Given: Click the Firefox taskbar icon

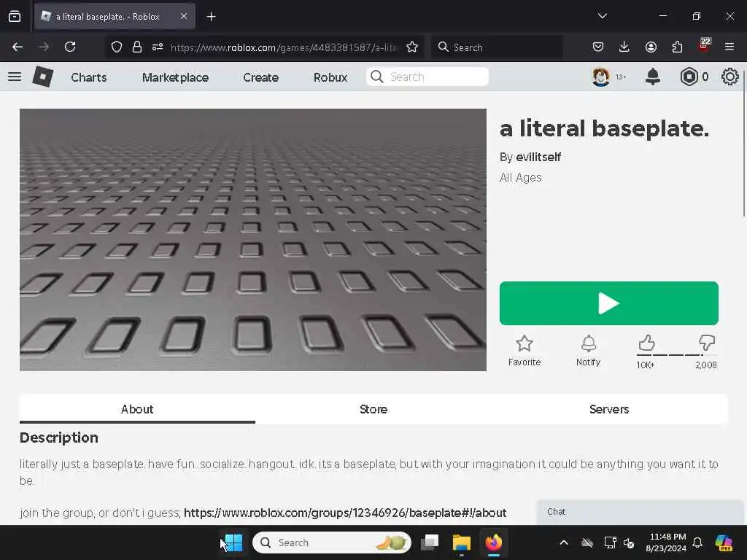Looking at the screenshot, I should (x=494, y=542).
